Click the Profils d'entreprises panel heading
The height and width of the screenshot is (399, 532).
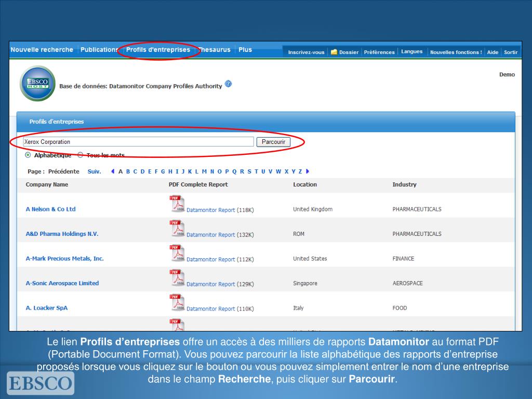56,122
